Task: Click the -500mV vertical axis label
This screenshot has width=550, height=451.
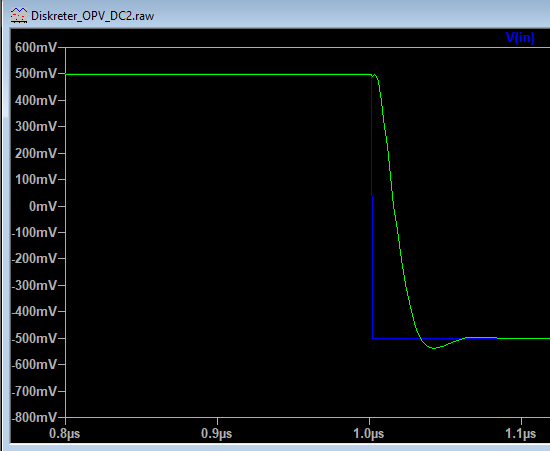Action: point(34,338)
